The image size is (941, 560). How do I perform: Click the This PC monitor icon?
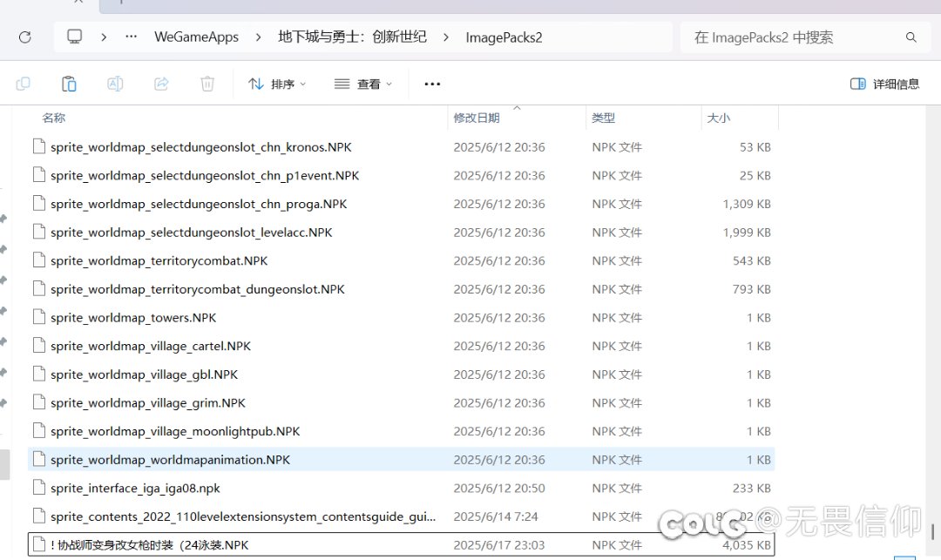tap(74, 37)
